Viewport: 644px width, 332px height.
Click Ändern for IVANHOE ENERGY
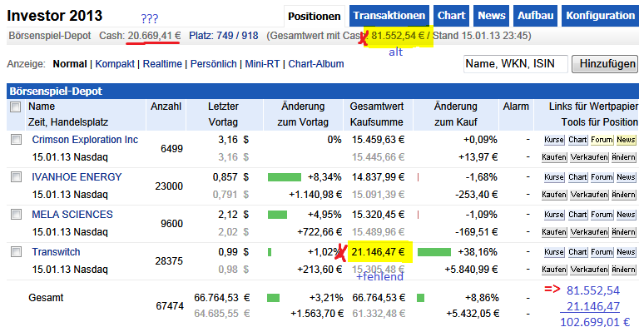click(623, 195)
